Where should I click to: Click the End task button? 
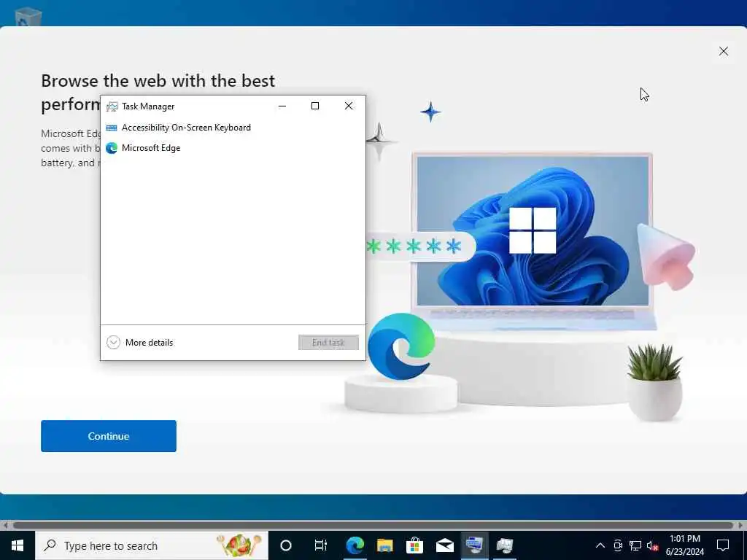pyautogui.click(x=328, y=343)
